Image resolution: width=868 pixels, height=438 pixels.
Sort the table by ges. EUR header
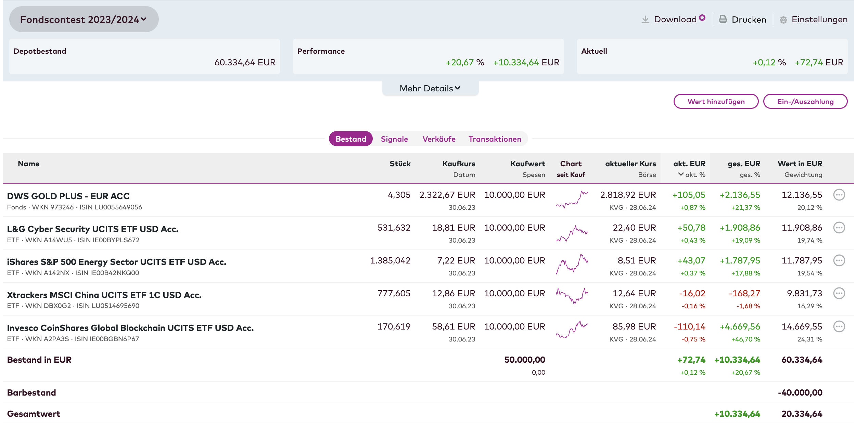click(x=743, y=164)
